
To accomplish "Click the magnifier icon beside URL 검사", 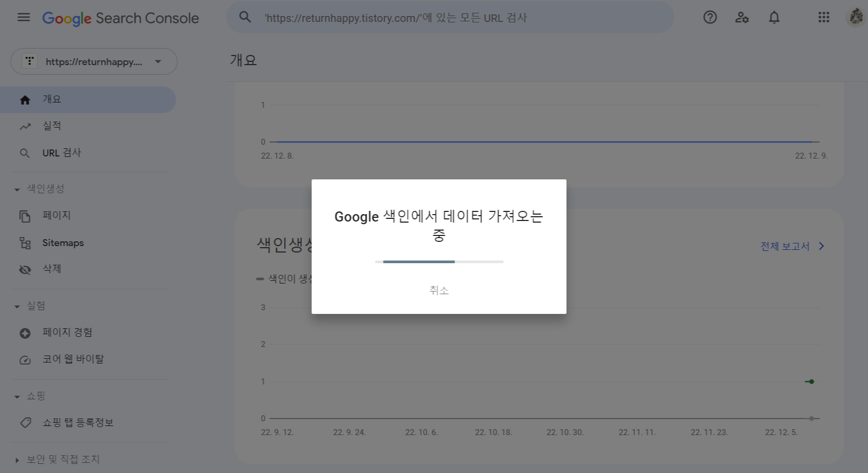I will 25,153.
